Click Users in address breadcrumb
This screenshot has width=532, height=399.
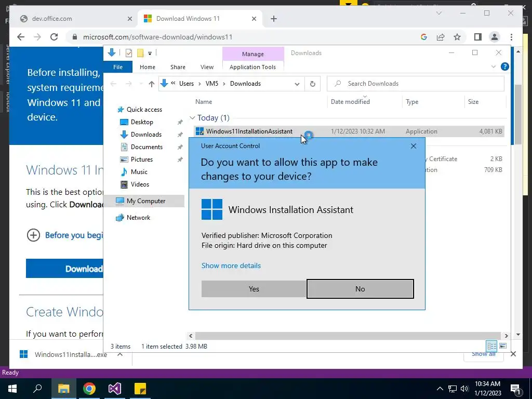(x=187, y=84)
